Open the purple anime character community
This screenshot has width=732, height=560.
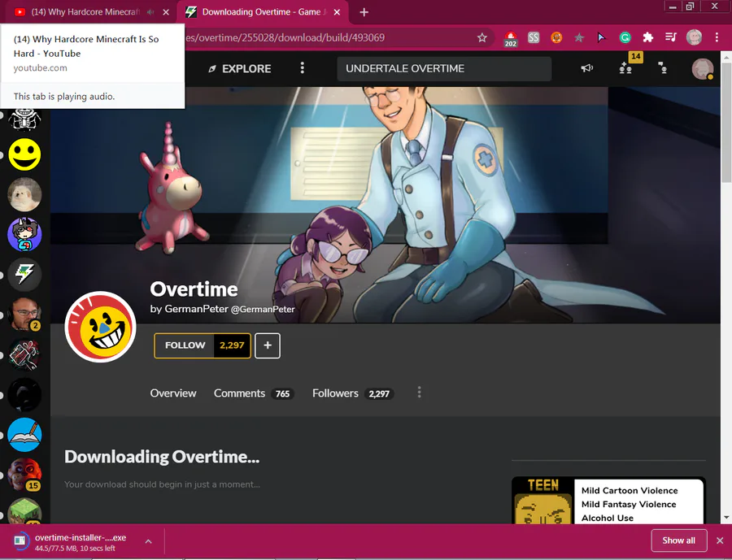tap(24, 235)
